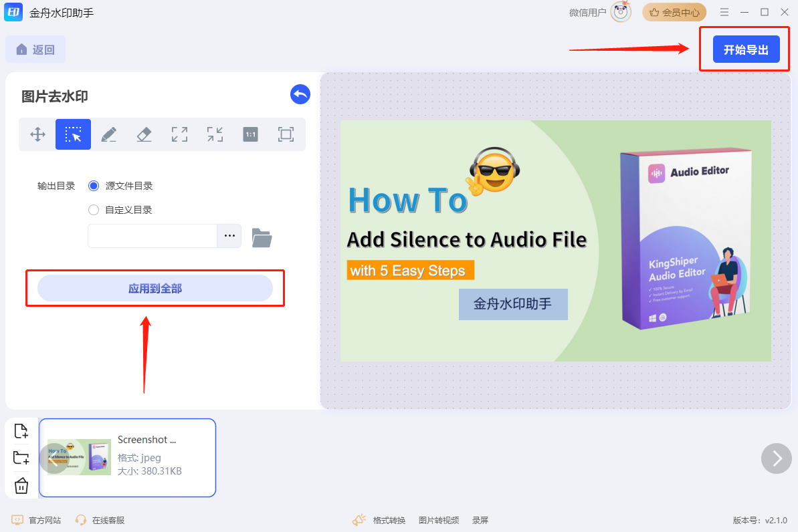The height and width of the screenshot is (532, 798).
Task: Select the eraser tool
Action: coord(144,134)
